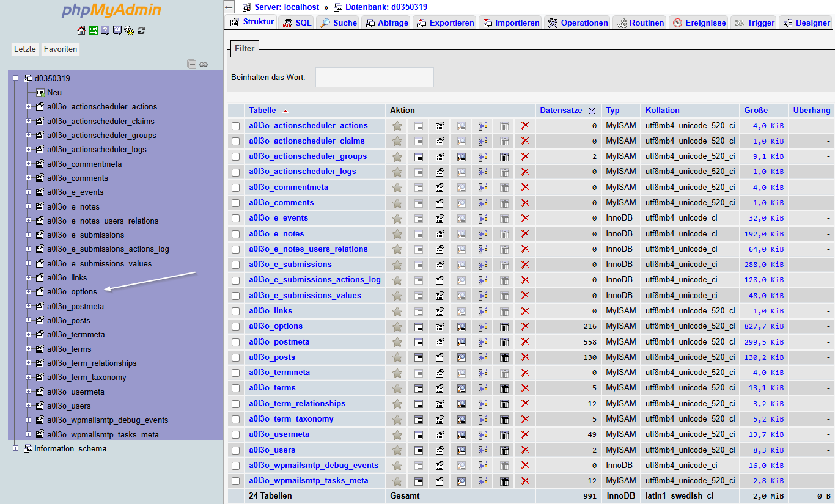Expand information_schema database node

pyautogui.click(x=16, y=449)
